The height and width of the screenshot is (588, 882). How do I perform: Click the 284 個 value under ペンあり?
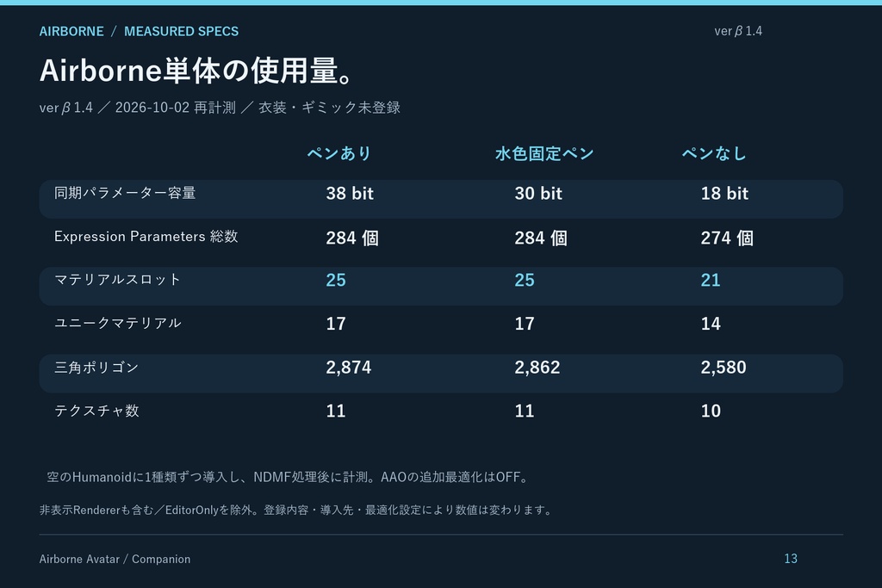pyautogui.click(x=352, y=238)
